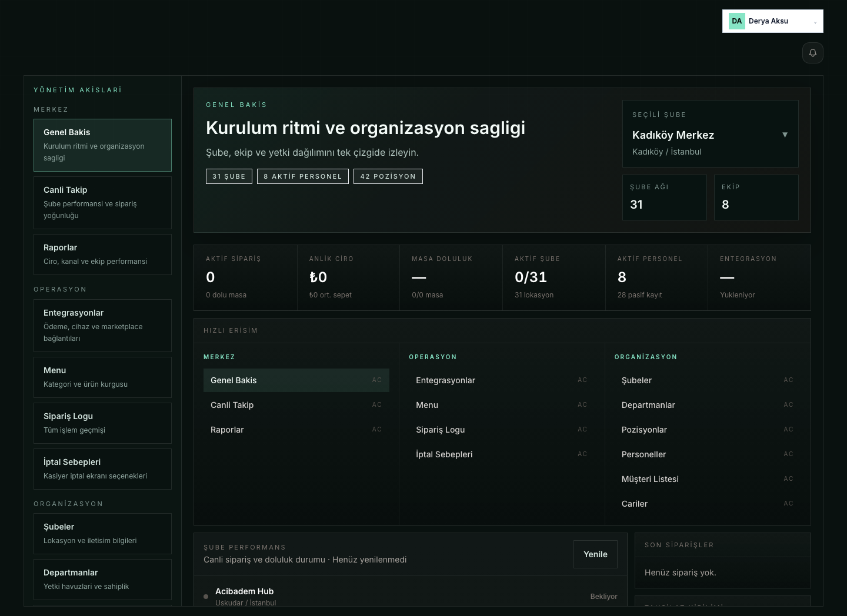Click the AKTİF PERSONEL metric tile

tap(656, 277)
